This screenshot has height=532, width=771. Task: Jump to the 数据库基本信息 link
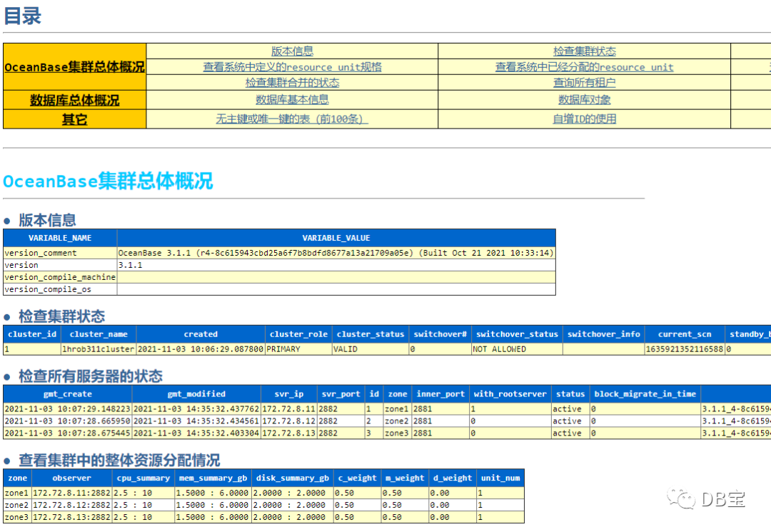click(x=292, y=100)
